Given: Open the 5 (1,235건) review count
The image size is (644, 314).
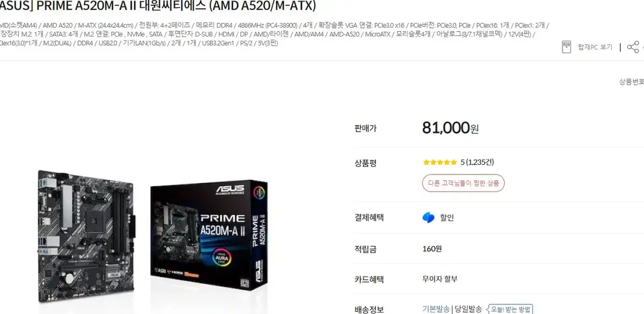Looking at the screenshot, I should pyautogui.click(x=477, y=162).
